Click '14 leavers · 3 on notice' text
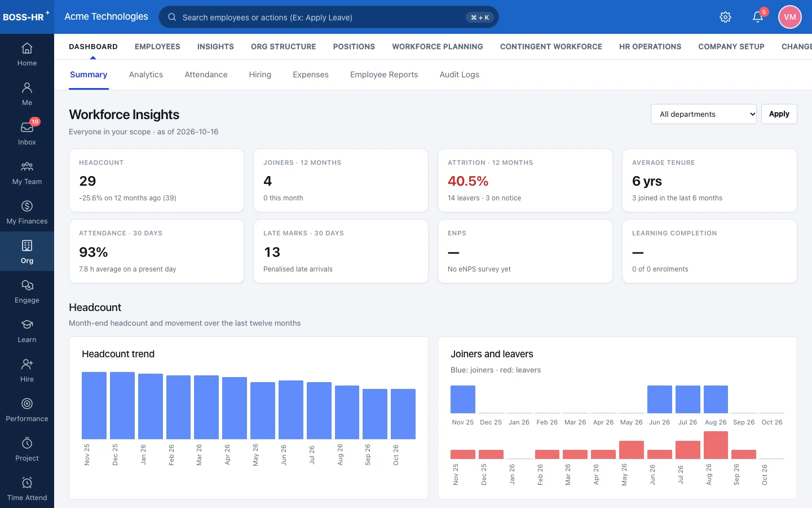 coord(484,198)
